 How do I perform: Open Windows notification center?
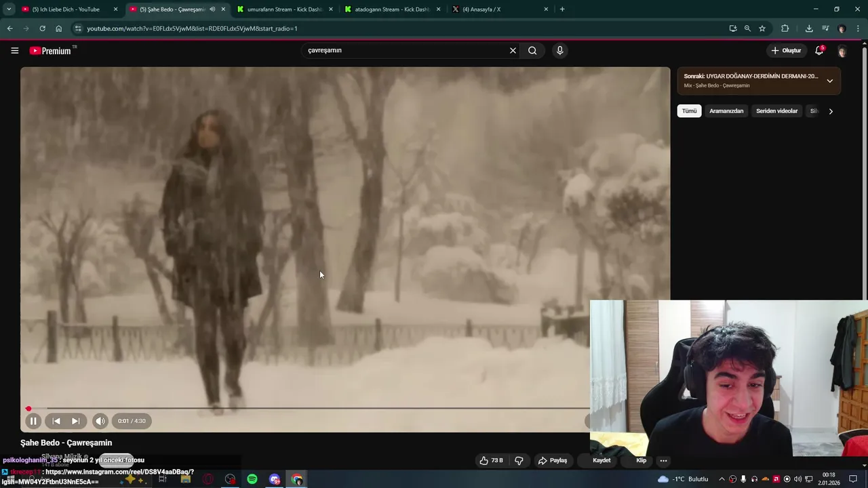tap(853, 479)
